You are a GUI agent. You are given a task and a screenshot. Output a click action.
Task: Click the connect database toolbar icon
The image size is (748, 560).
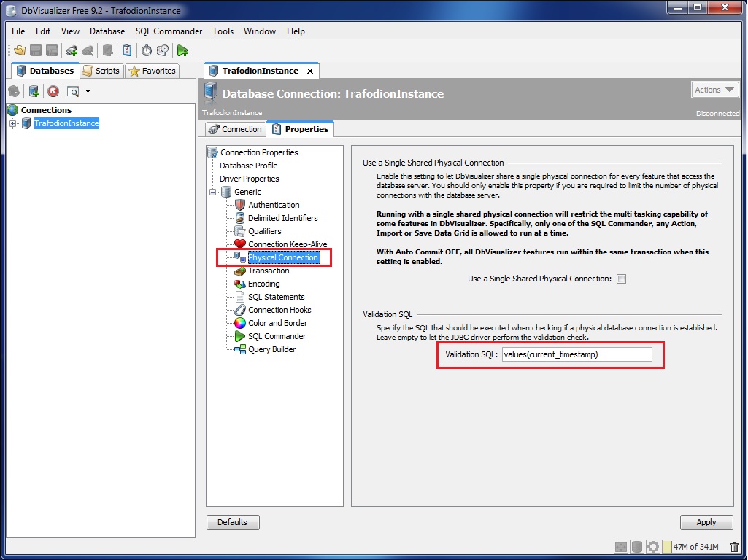[71, 50]
